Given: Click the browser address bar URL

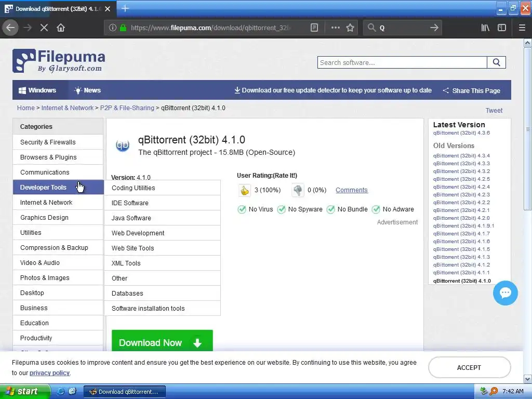Looking at the screenshot, I should (x=211, y=28).
